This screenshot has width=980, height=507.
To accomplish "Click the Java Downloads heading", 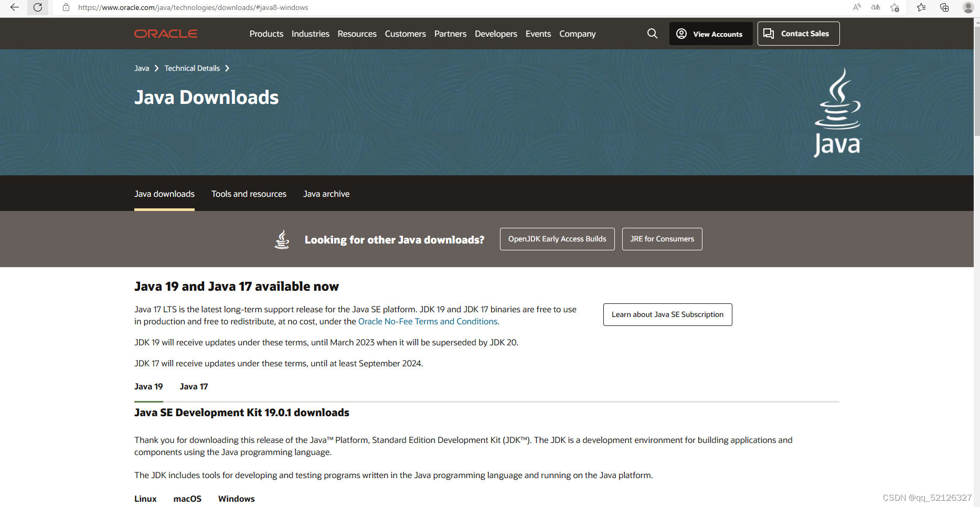I will pyautogui.click(x=206, y=98).
